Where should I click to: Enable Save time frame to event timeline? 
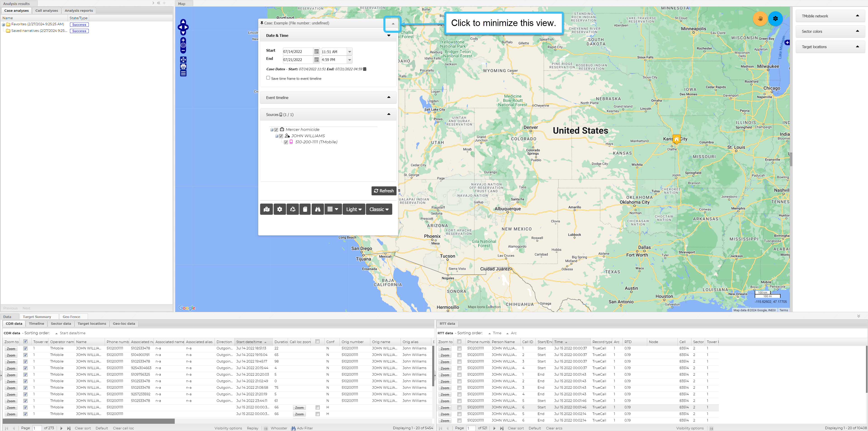(268, 78)
